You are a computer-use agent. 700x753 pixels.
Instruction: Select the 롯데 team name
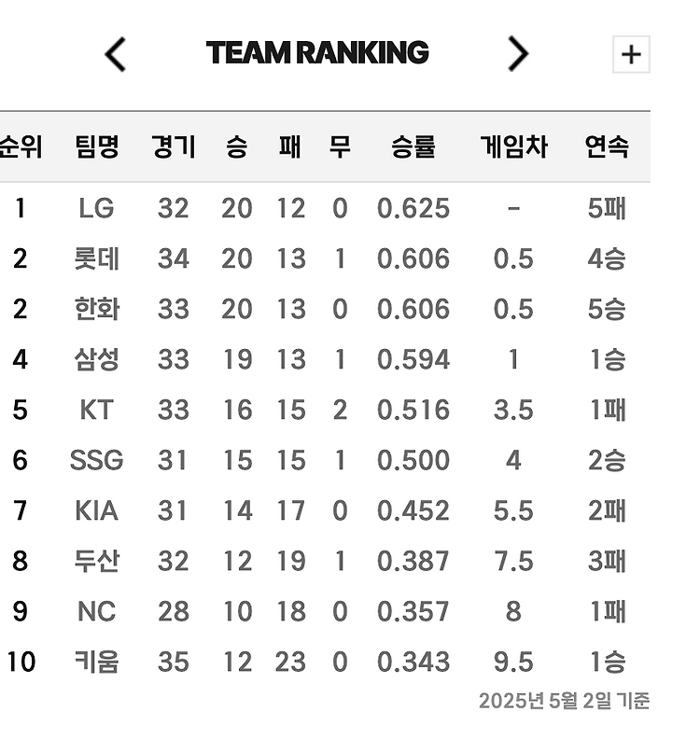[97, 258]
